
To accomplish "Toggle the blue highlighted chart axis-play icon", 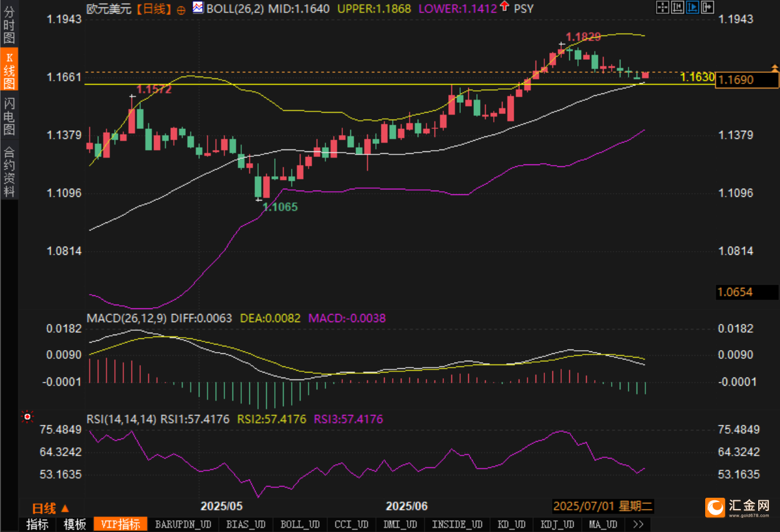I will click(x=693, y=7).
